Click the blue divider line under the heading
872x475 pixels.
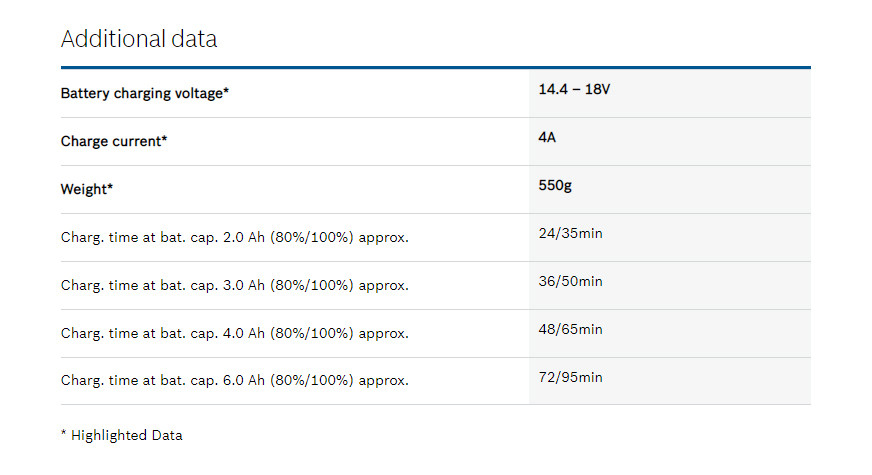pos(435,68)
